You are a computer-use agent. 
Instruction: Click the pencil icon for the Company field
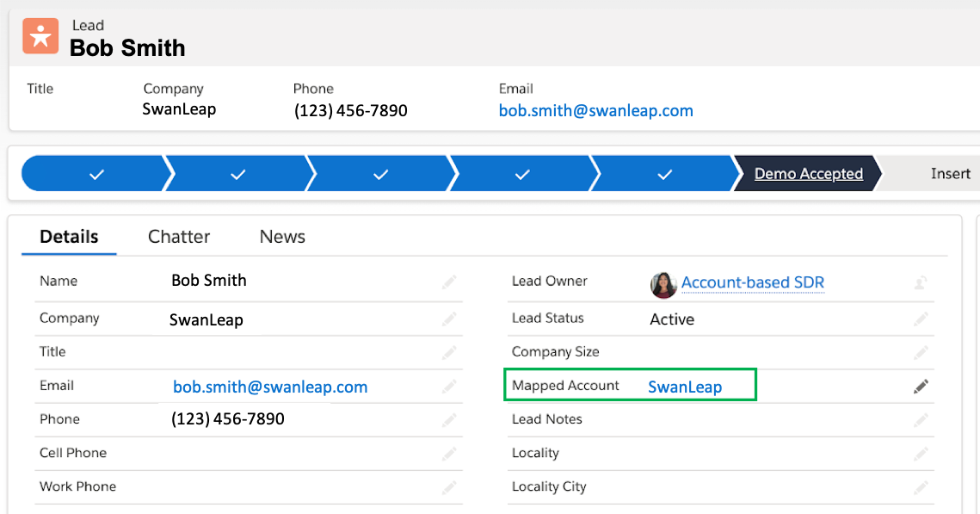(x=449, y=319)
